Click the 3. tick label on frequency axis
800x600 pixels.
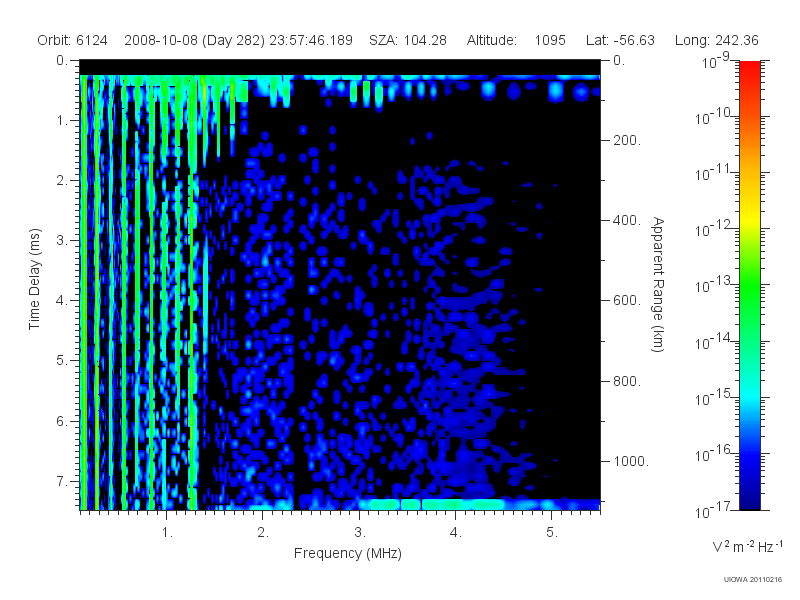pyautogui.click(x=360, y=533)
